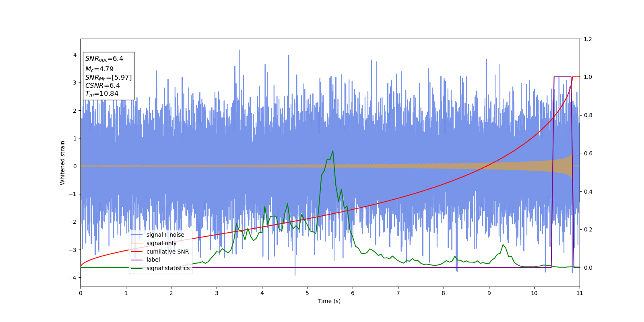Click the x-axis tick label 0
The width and height of the screenshot is (644, 322).
coord(80,293)
